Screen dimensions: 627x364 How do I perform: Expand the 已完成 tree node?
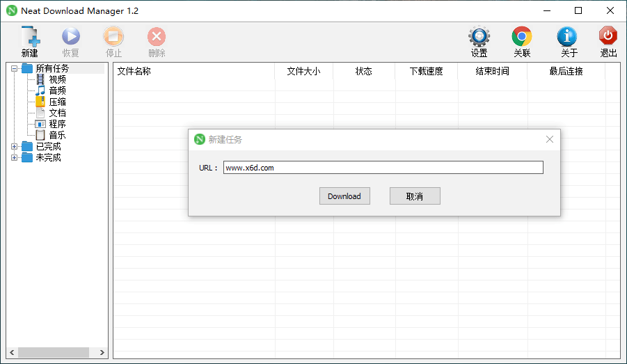(x=15, y=146)
